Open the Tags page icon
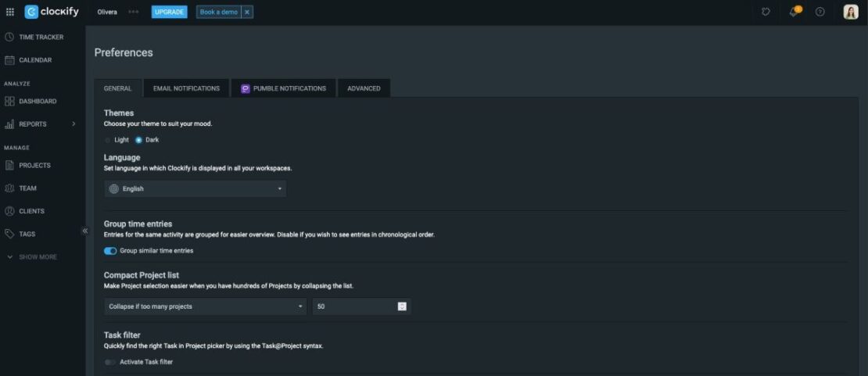This screenshot has width=868, height=376. [10, 234]
